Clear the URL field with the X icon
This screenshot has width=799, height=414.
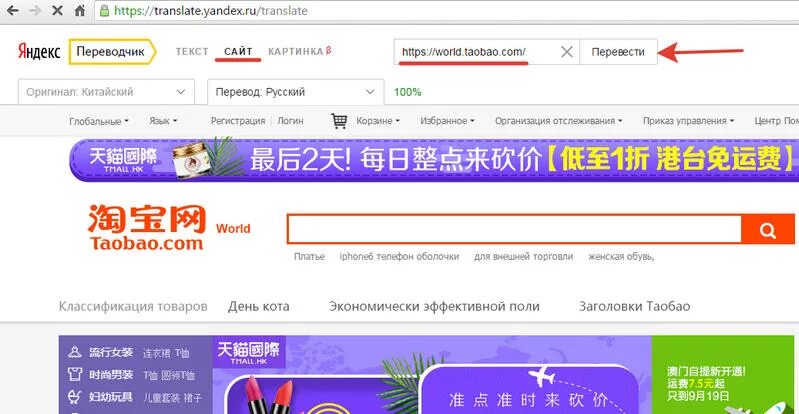pyautogui.click(x=567, y=51)
